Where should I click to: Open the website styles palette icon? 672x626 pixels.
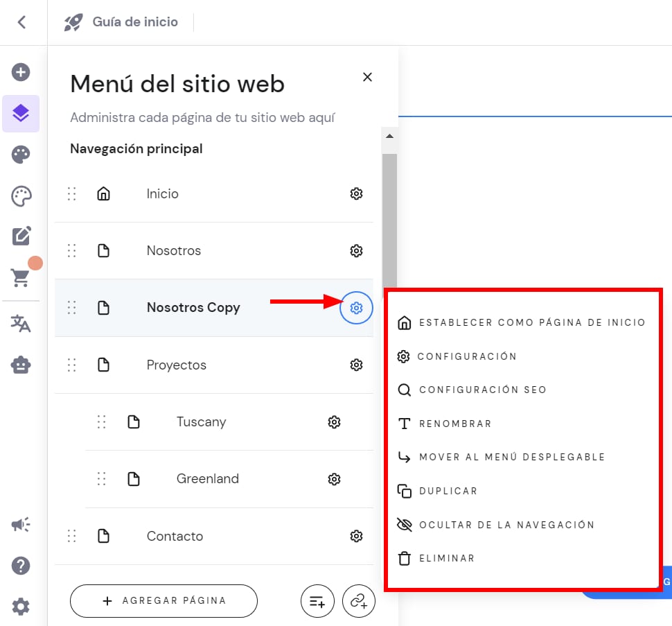pos(21,155)
